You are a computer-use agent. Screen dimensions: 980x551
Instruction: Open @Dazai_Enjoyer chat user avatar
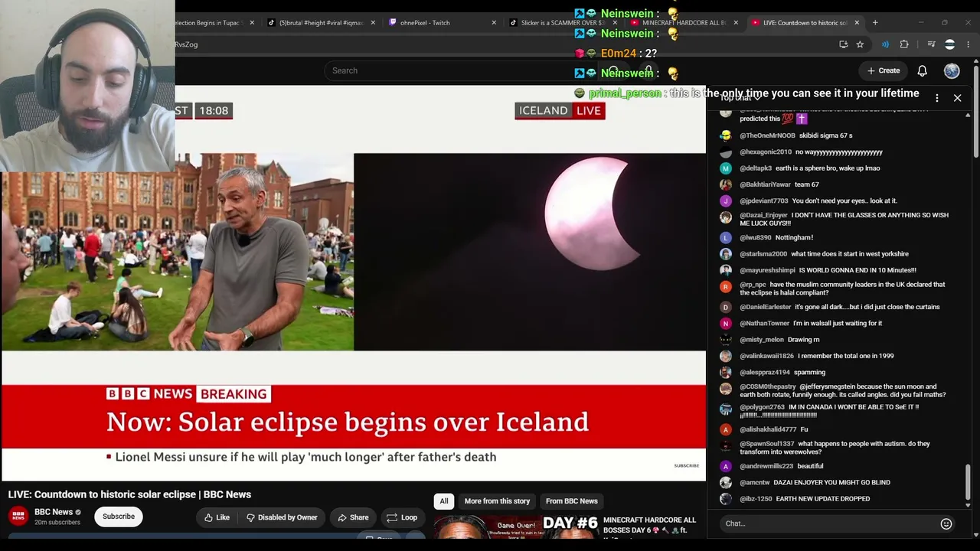(x=726, y=217)
